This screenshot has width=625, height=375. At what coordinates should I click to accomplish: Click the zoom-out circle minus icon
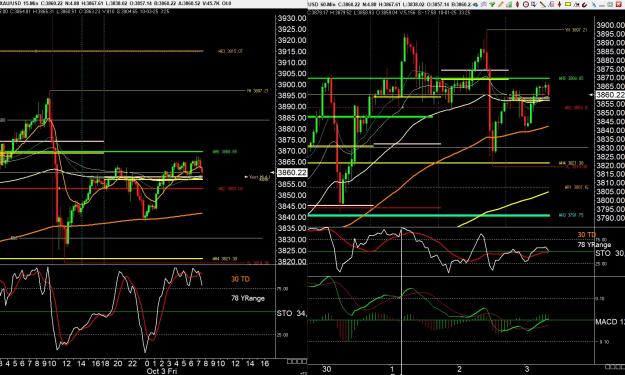pos(525,4)
